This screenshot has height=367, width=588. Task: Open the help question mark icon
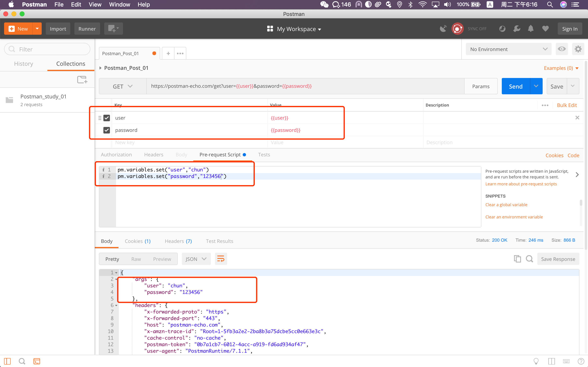tap(581, 361)
